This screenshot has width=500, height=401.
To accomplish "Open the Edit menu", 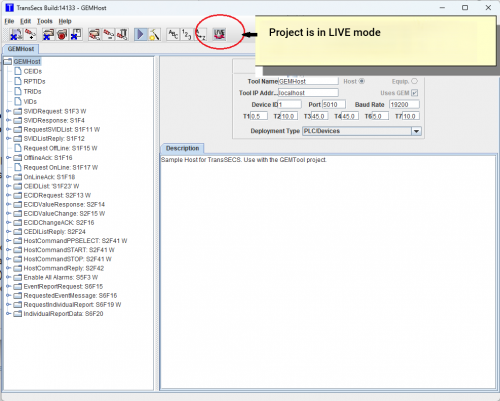I will pos(25,21).
